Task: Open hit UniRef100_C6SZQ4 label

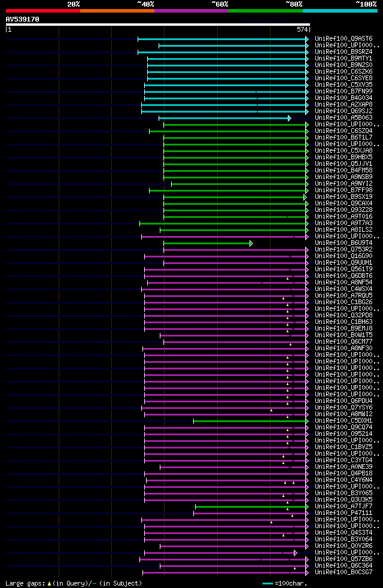Action: click(x=344, y=131)
